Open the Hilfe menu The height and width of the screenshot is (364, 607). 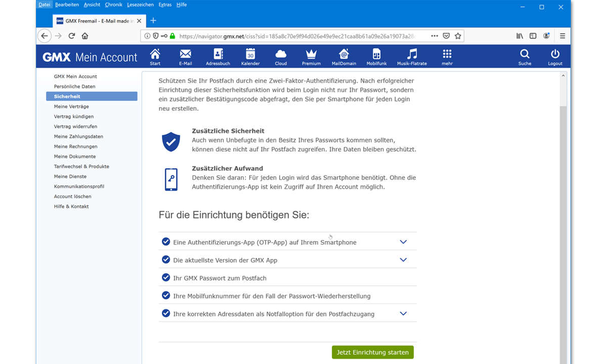[x=182, y=5]
